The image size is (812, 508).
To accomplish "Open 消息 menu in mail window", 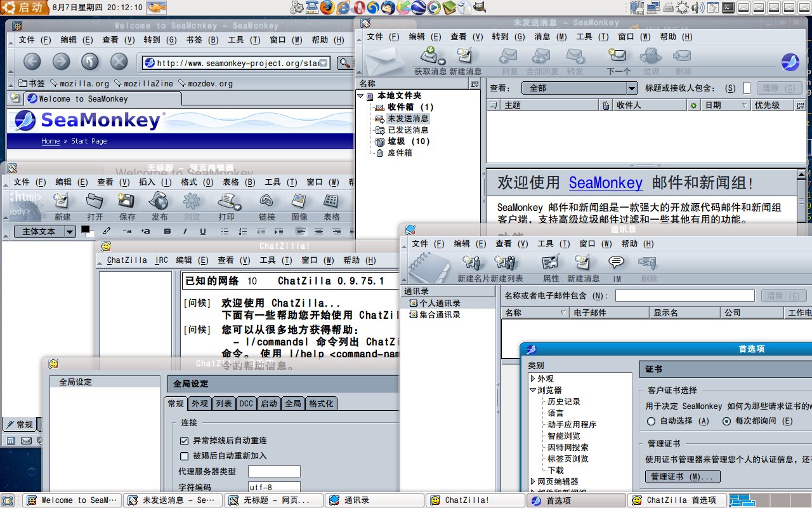I will [549, 37].
